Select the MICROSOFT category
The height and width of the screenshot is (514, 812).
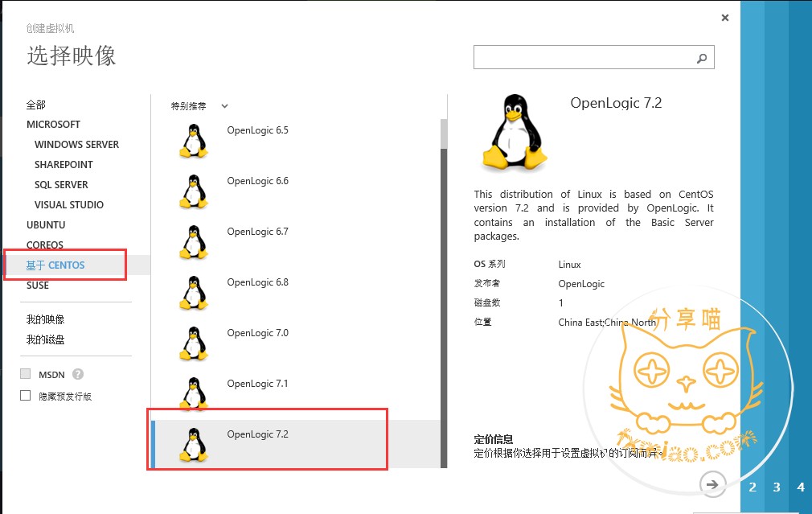click(x=53, y=125)
